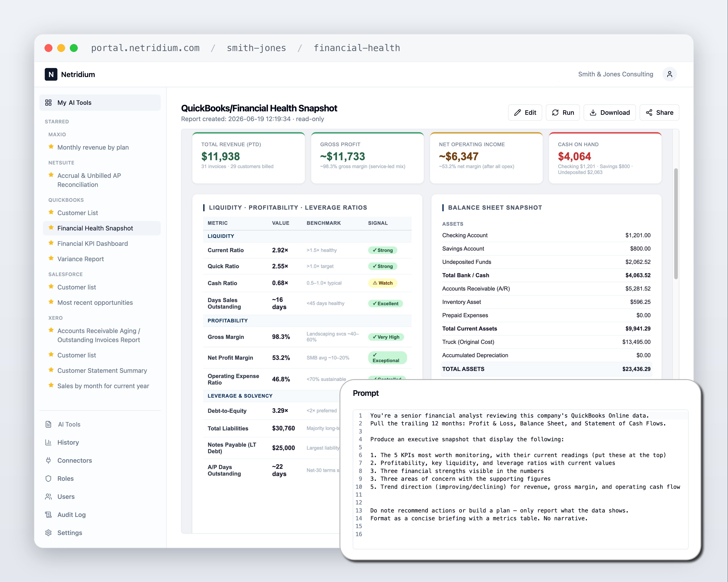The width and height of the screenshot is (728, 582).
Task: Click the report vertical scrollbar thumb
Action: click(676, 223)
